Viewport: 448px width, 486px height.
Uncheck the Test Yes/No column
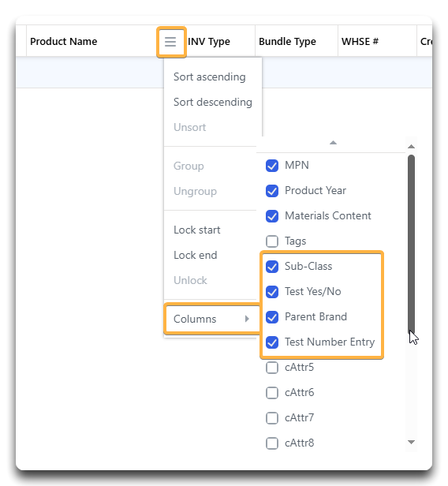tap(272, 292)
